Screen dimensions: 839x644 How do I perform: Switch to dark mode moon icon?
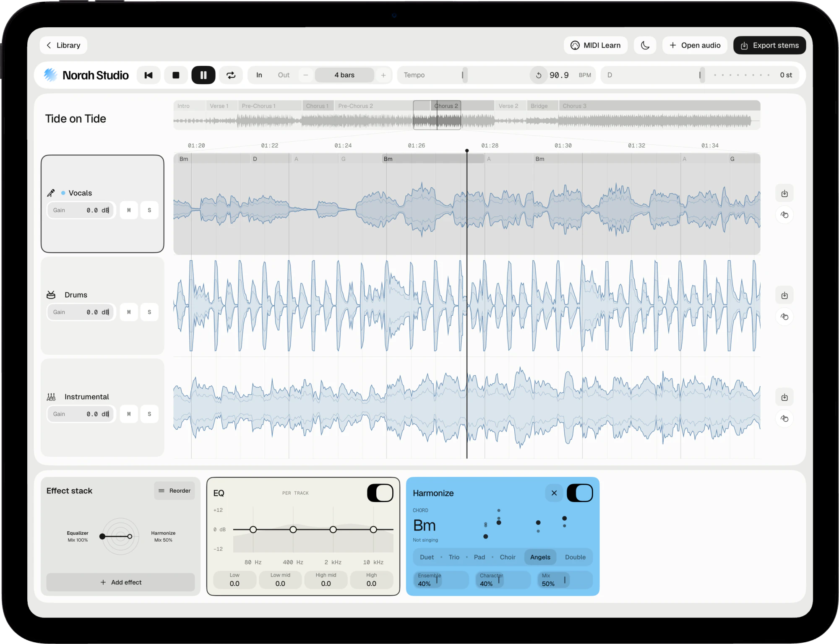[x=645, y=45]
